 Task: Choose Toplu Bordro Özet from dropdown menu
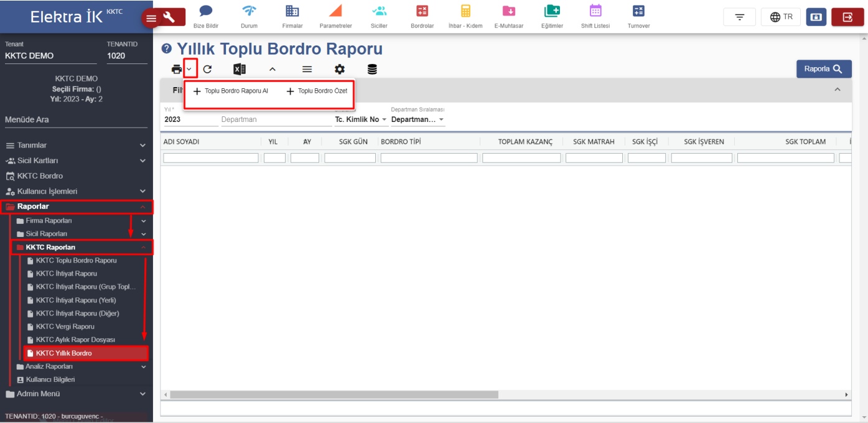coord(316,91)
